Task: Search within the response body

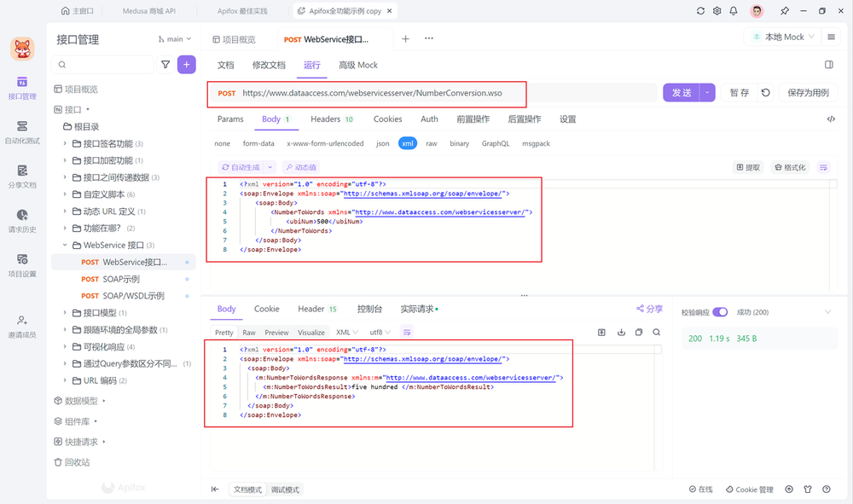Action: (x=656, y=332)
